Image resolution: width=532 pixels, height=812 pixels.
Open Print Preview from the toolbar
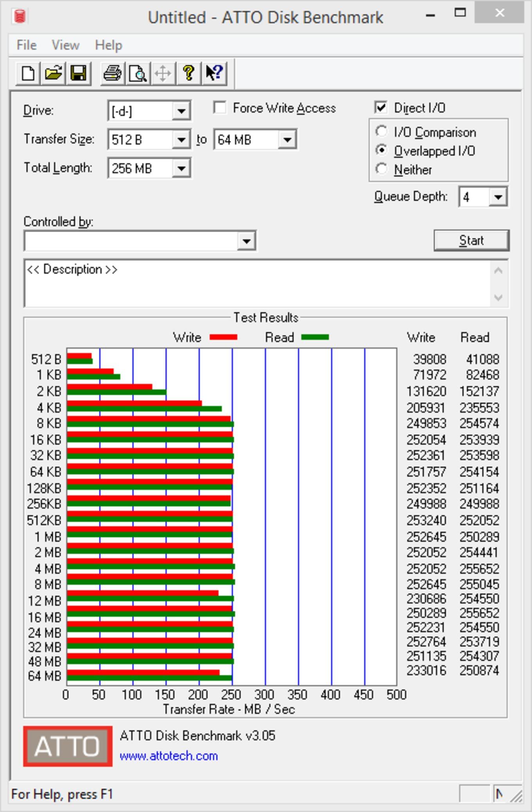tap(138, 73)
